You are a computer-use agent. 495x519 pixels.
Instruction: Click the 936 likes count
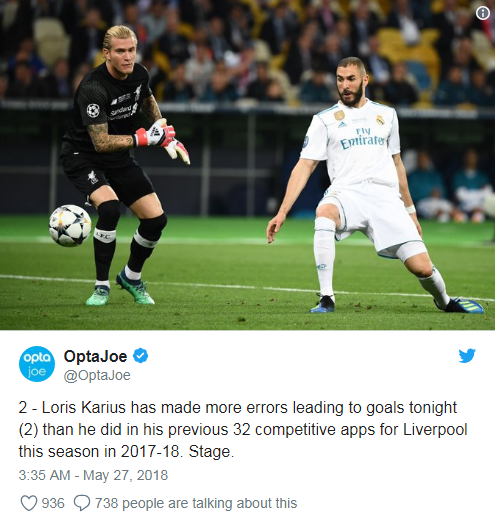coord(53,503)
